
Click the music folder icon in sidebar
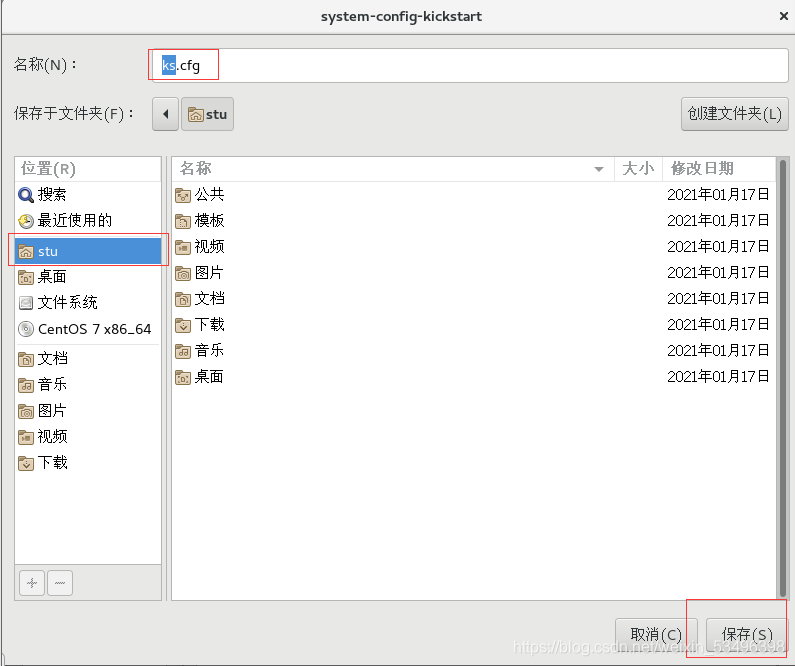coord(26,385)
